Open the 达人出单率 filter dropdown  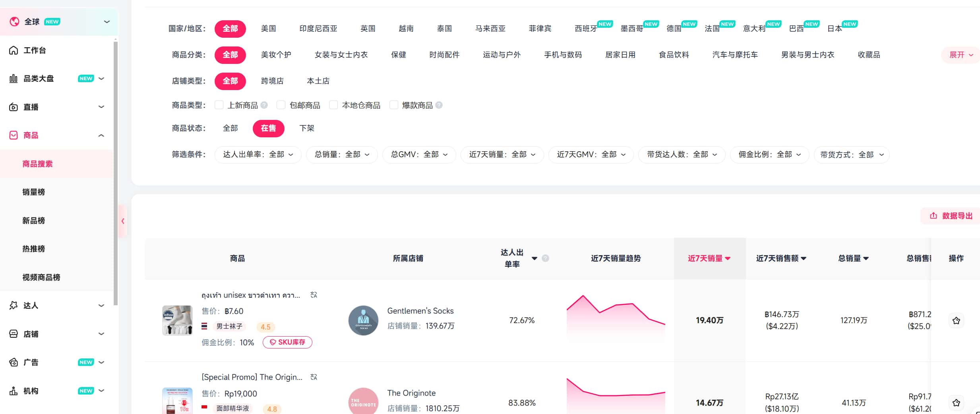[258, 154]
